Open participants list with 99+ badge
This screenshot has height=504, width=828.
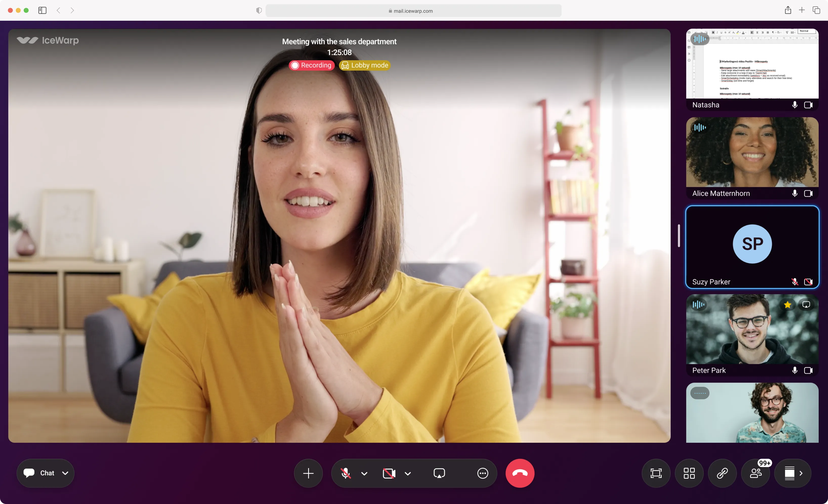coord(755,473)
